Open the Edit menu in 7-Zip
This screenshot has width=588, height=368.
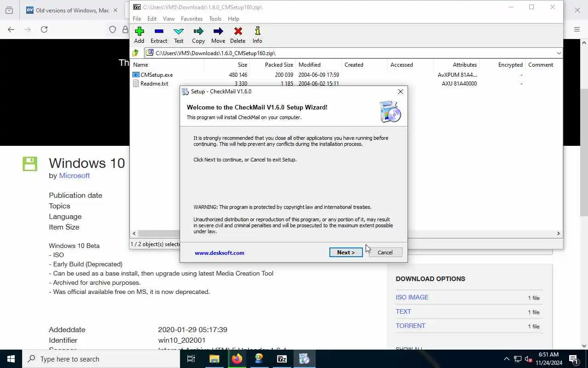[152, 19]
